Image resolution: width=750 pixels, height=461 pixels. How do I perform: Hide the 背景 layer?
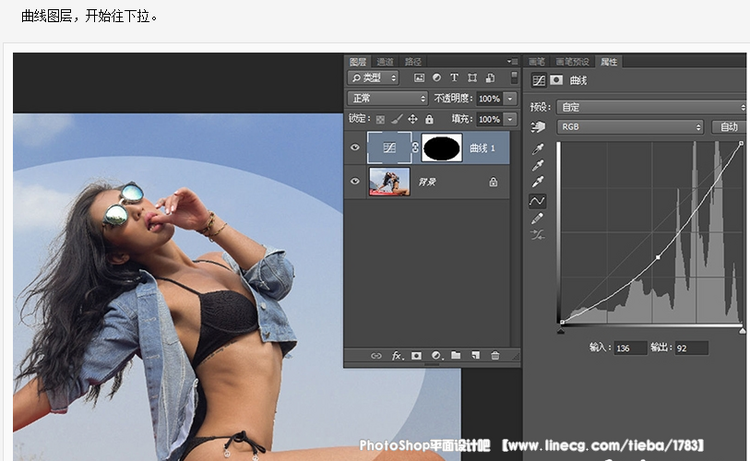tap(355, 181)
